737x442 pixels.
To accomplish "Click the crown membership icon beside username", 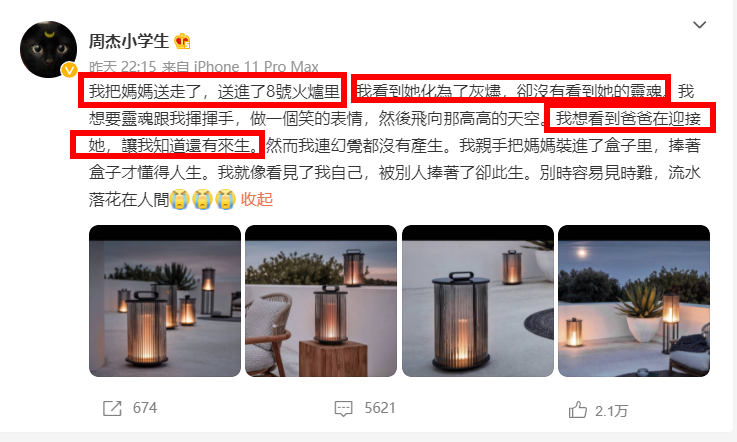I will coord(182,41).
